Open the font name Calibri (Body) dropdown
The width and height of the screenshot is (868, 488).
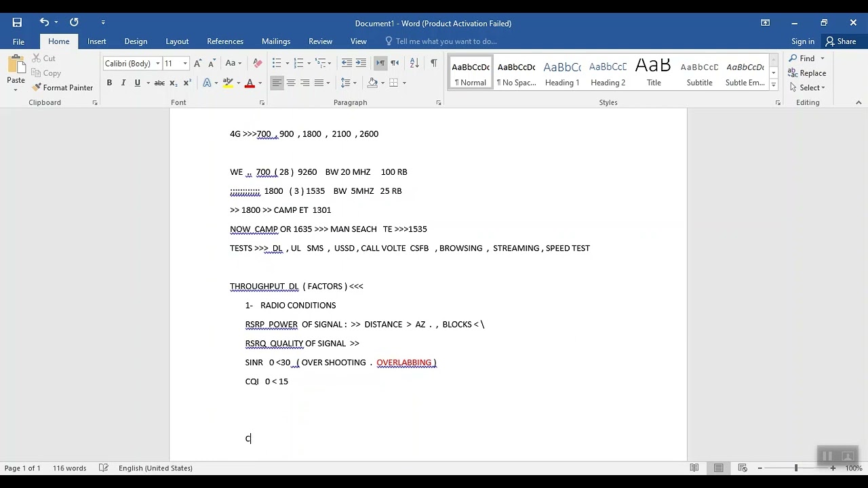(x=158, y=64)
